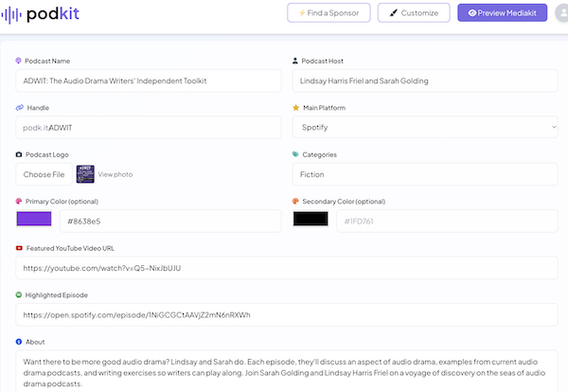Edit the Podcast Host field

pyautogui.click(x=425, y=80)
